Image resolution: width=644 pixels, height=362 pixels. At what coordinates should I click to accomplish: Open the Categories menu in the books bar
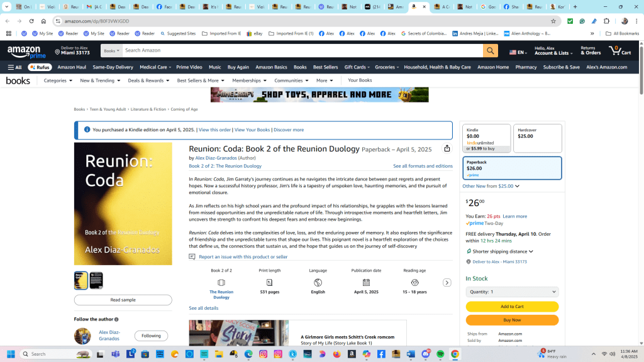click(57, 80)
